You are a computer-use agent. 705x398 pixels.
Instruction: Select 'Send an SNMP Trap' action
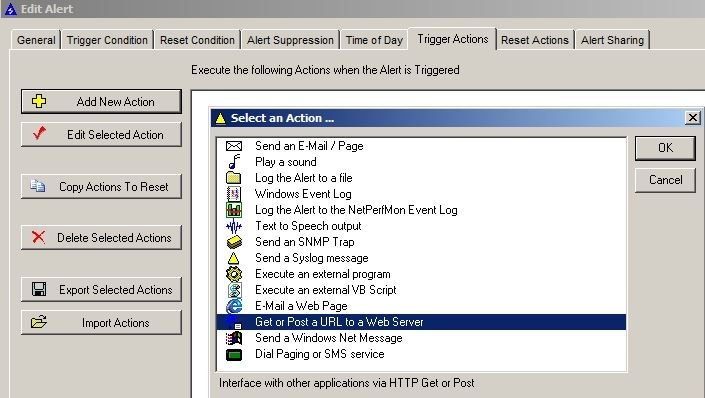[x=421, y=242]
